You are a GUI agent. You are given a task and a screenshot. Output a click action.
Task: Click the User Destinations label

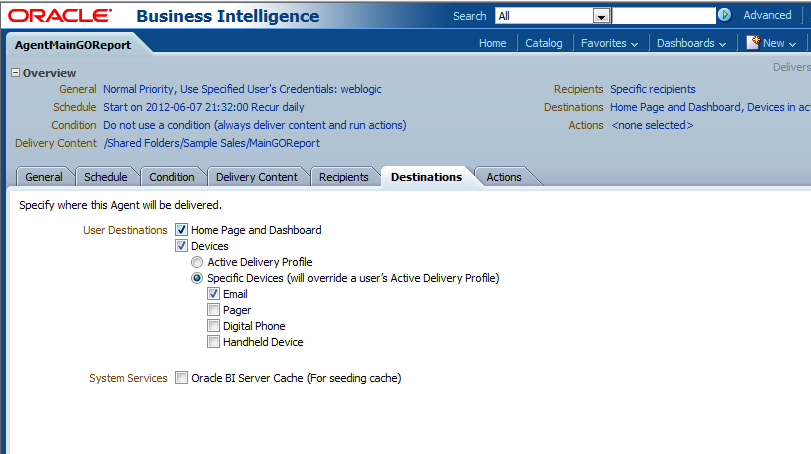125,230
